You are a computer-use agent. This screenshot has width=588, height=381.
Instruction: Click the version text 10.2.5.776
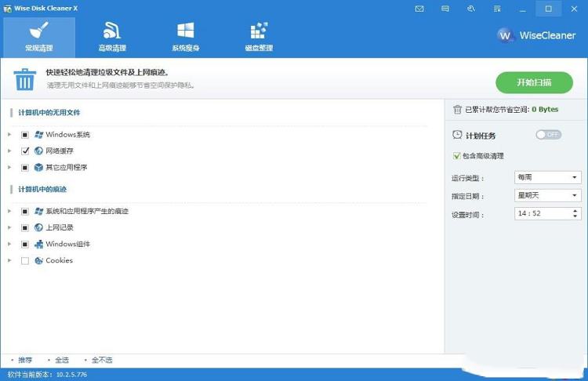tap(71, 374)
